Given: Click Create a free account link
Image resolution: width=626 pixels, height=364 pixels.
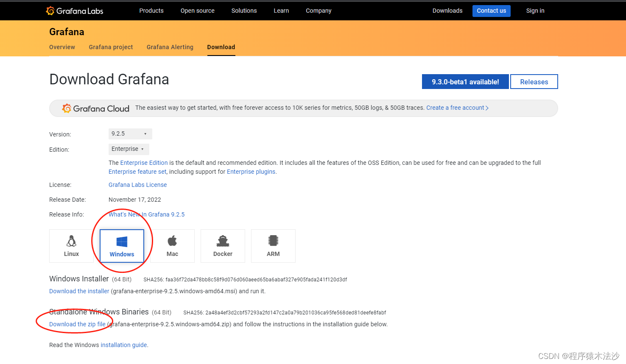Looking at the screenshot, I should click(x=457, y=108).
